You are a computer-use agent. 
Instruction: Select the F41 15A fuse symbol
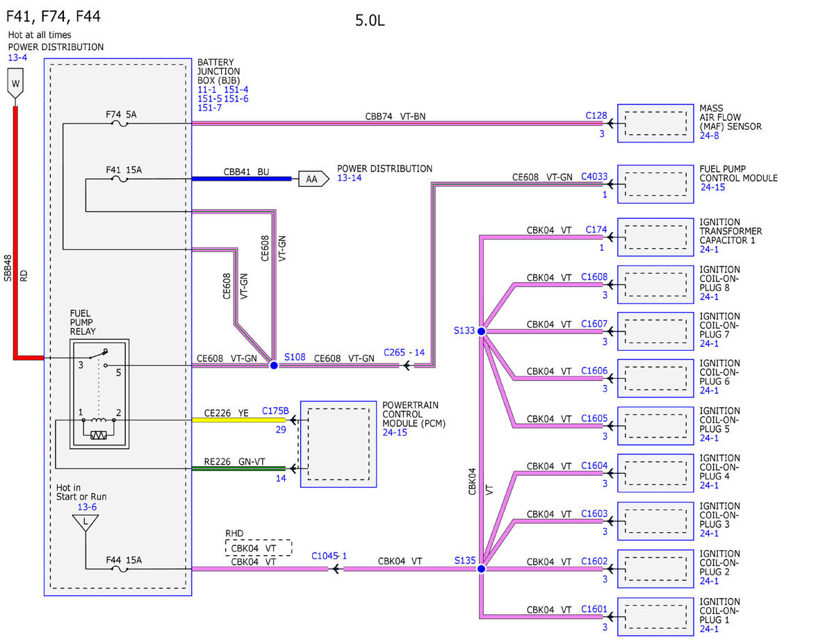(120, 179)
